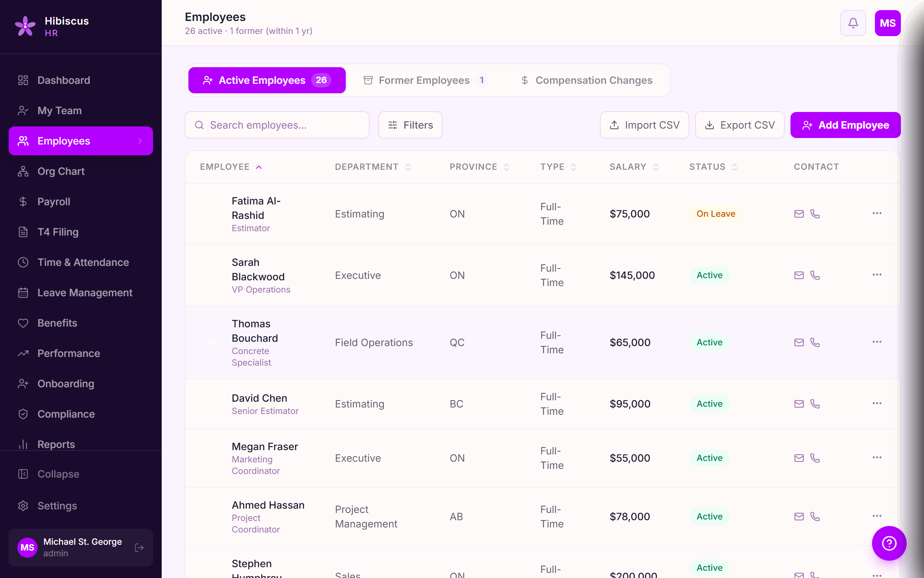Email Fatima Al-Rashid via envelope icon

point(799,214)
